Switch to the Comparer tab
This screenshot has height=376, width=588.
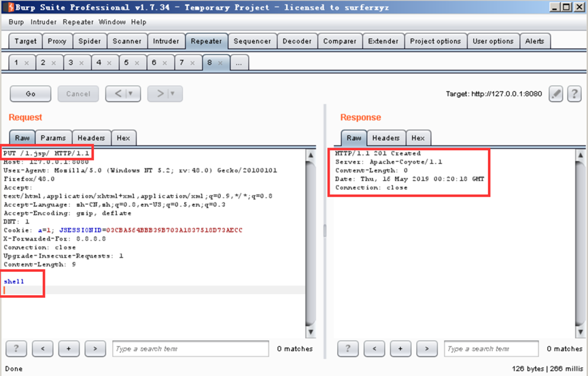tap(340, 41)
